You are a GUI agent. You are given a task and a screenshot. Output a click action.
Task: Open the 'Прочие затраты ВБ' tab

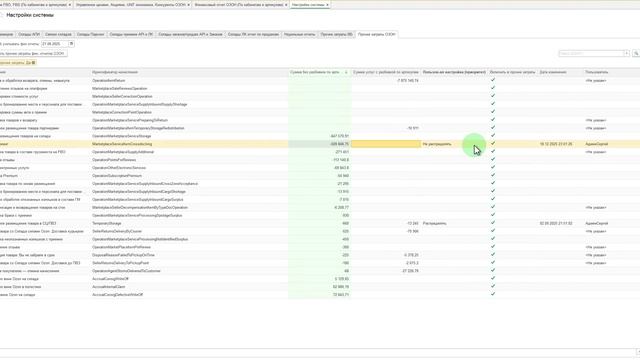[x=336, y=34]
